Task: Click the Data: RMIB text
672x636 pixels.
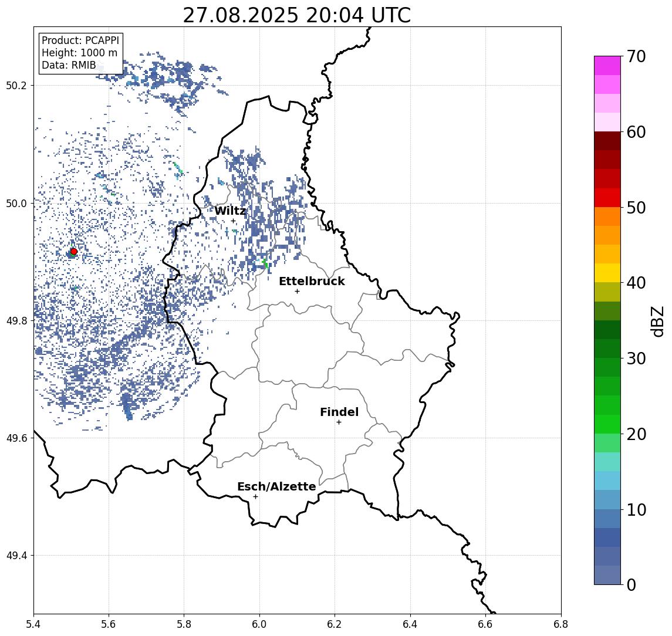Action: coord(69,66)
